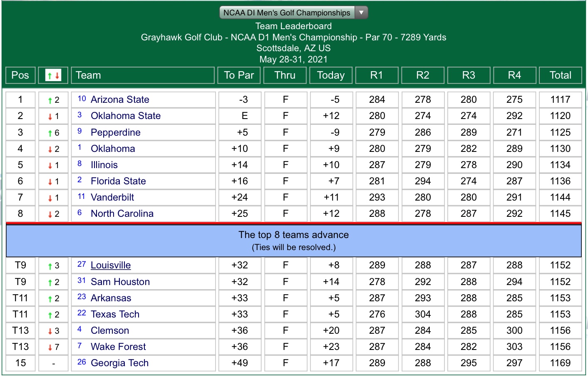Click Clemson's red down movement arrow
588x377 pixels.
click(50, 331)
